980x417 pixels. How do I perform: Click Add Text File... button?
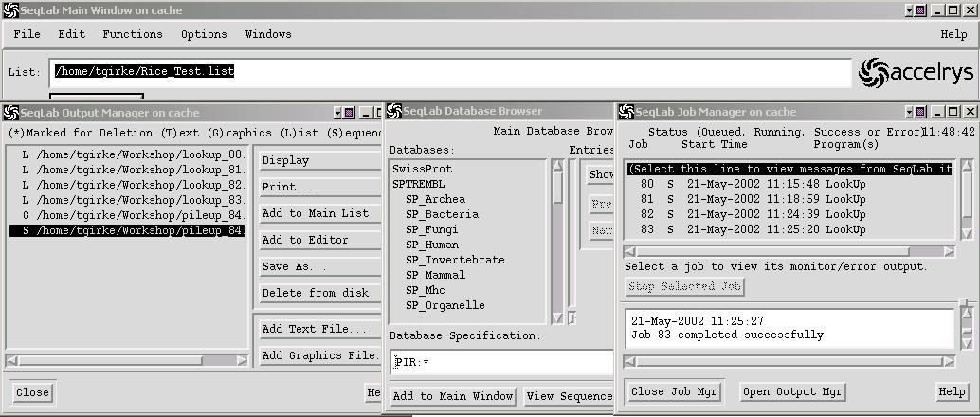pyautogui.click(x=319, y=329)
